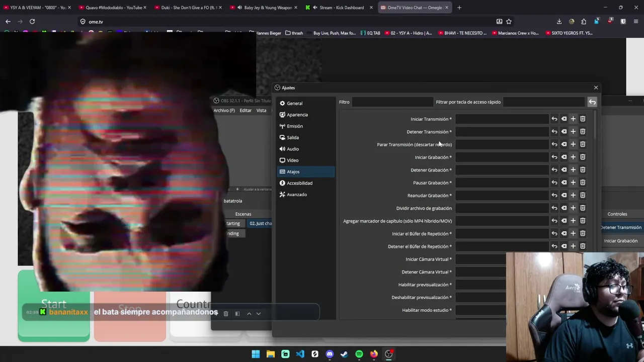
Task: Revert the Iniciar Transmisión hotkey
Action: click(x=554, y=119)
